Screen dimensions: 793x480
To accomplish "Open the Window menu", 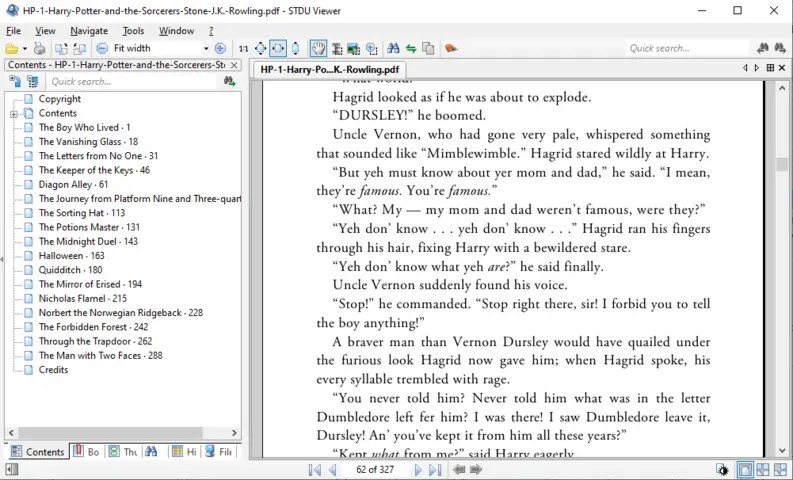I will 176,31.
